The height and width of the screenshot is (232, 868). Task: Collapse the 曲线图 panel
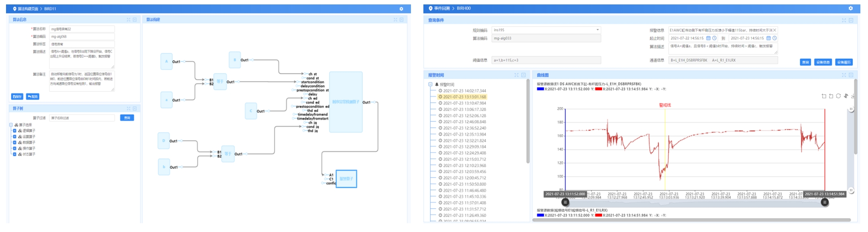tap(851, 75)
